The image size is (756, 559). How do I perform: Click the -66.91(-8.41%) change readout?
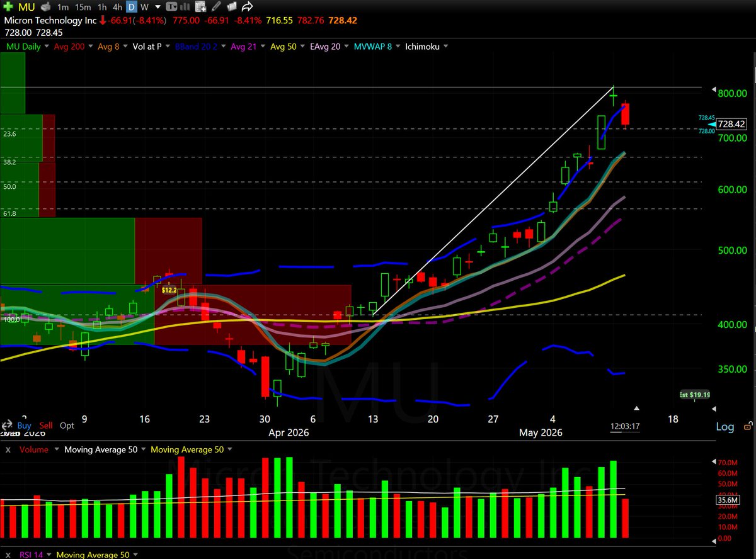[x=137, y=20]
